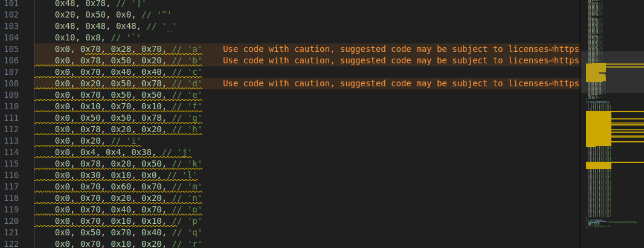The height and width of the screenshot is (248, 644).
Task: Click the license caution message on line 105
Action: point(386,49)
